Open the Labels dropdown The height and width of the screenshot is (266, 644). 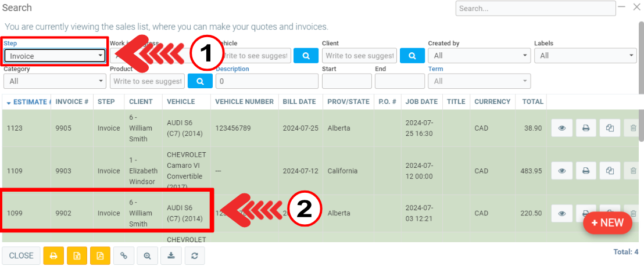[585, 56]
